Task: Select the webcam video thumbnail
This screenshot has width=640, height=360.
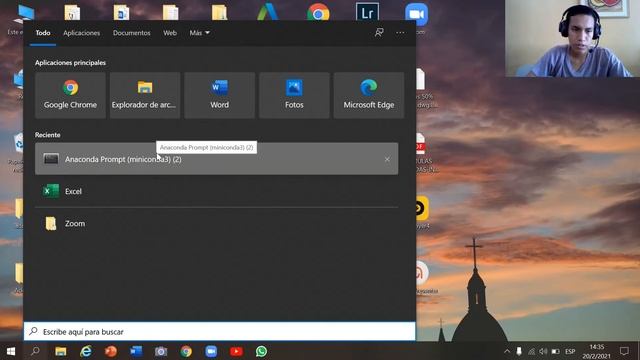Action: [x=573, y=38]
